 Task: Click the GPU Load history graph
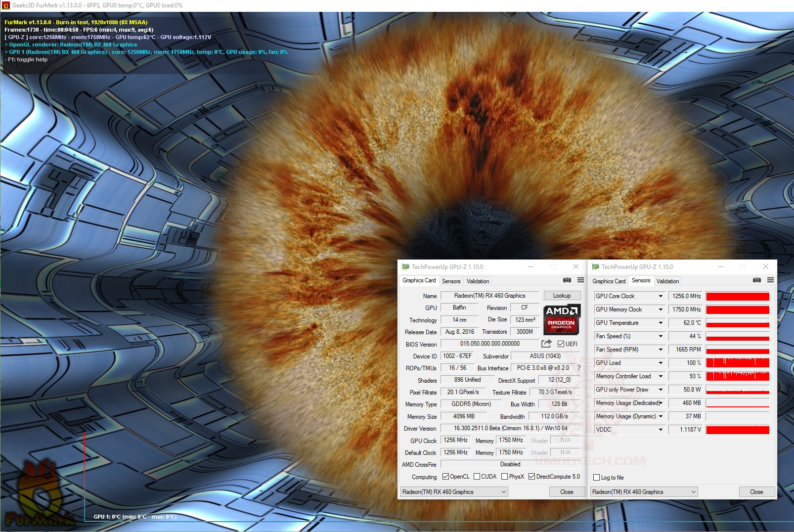point(738,363)
